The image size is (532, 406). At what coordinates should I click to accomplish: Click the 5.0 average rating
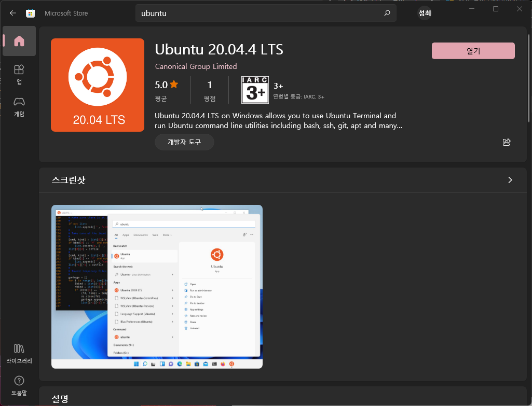coord(166,91)
